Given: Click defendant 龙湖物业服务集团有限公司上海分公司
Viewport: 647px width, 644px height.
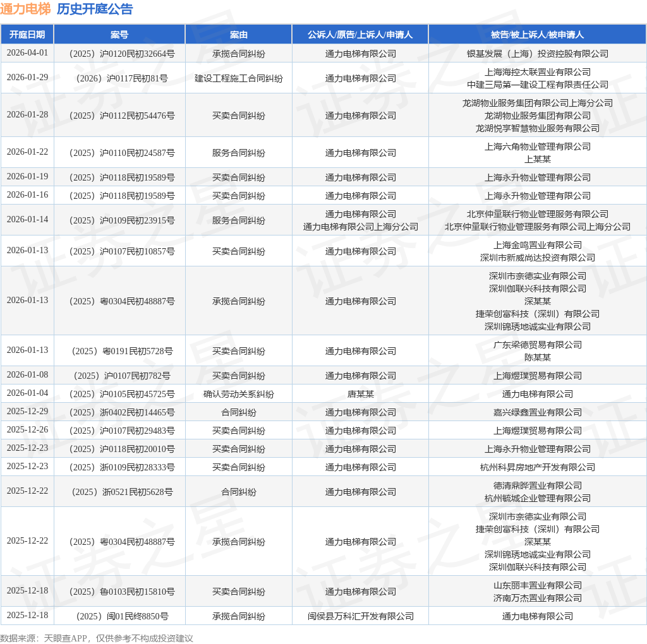Looking at the screenshot, I should [x=537, y=103].
